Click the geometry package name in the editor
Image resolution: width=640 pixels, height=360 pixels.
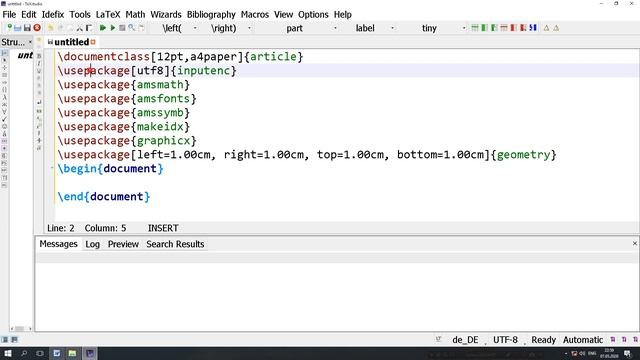(x=523, y=155)
